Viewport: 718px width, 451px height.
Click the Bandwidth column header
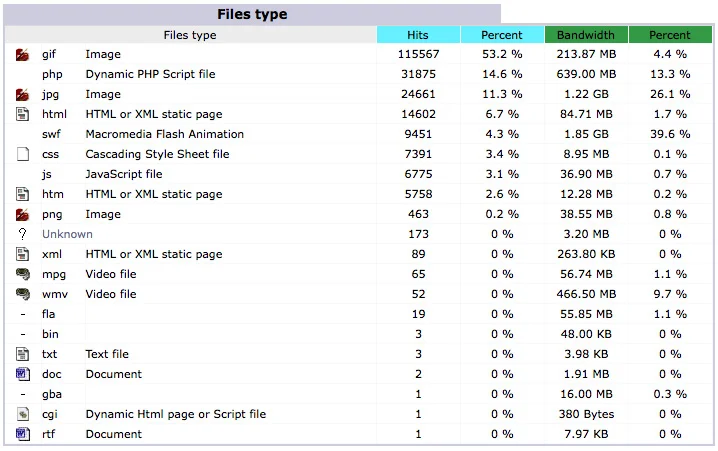[x=586, y=35]
